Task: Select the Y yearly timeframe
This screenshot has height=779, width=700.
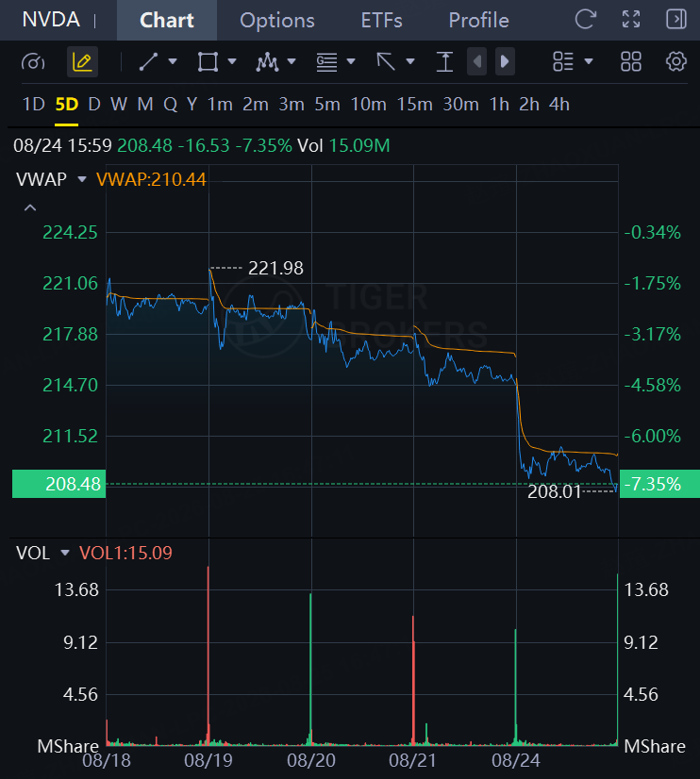Action: point(192,105)
